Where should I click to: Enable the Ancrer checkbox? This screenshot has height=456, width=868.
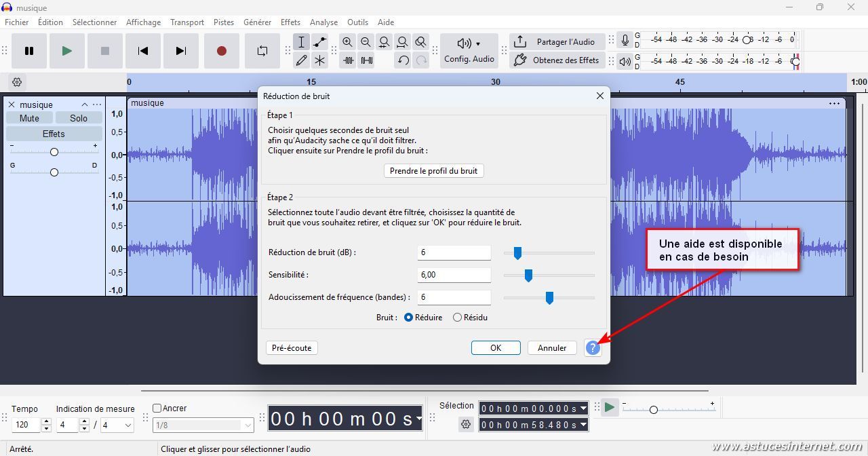[157, 408]
